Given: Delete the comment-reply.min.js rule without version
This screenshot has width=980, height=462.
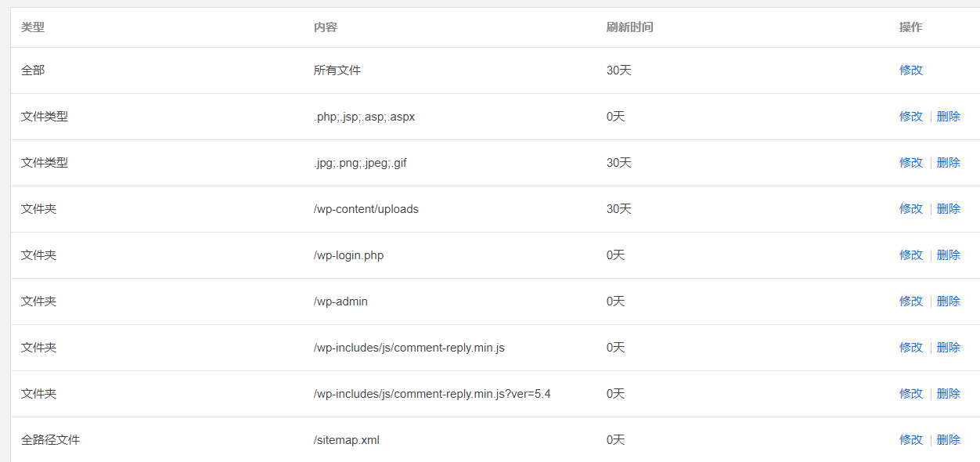Looking at the screenshot, I should click(948, 348).
